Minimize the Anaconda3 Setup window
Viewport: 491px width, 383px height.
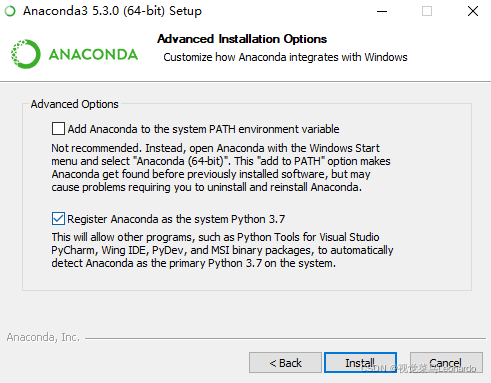click(x=382, y=11)
